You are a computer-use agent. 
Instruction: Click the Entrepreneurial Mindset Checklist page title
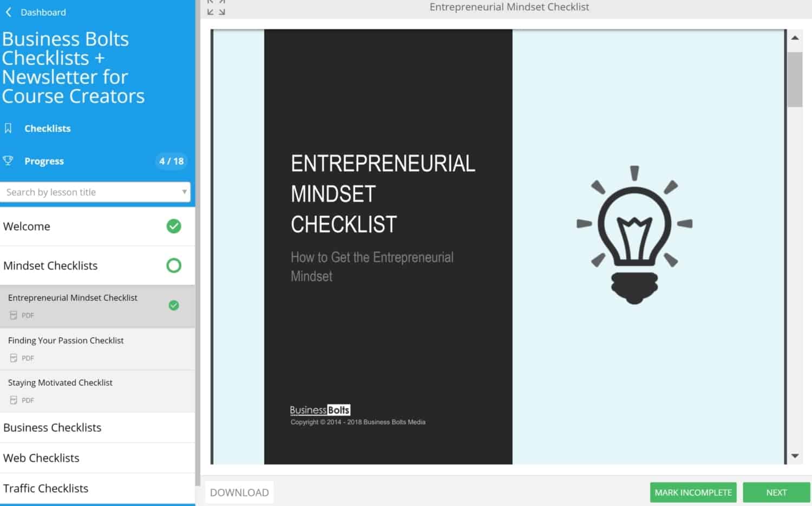(509, 7)
